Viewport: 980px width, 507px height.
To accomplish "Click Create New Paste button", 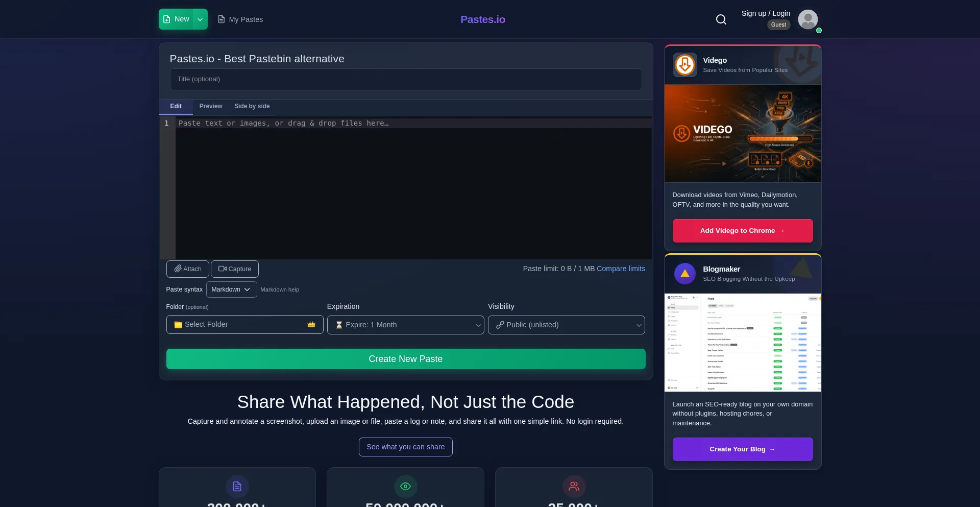I will tap(405, 359).
